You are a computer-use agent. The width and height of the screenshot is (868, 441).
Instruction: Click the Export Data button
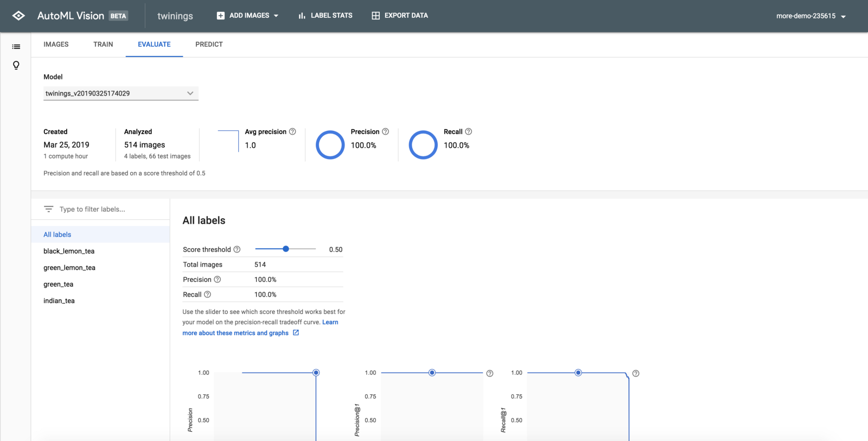click(400, 16)
